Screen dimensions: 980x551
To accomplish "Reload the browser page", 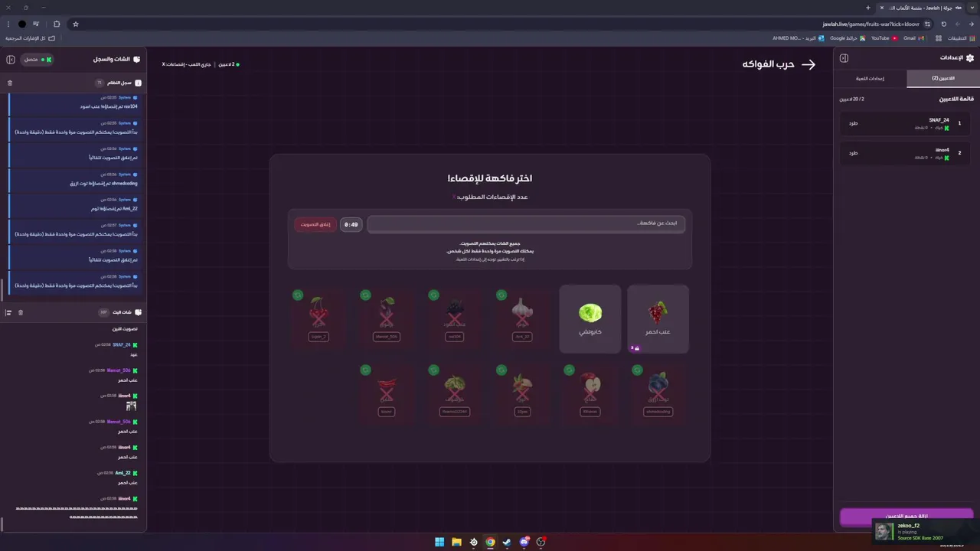I will click(x=943, y=24).
